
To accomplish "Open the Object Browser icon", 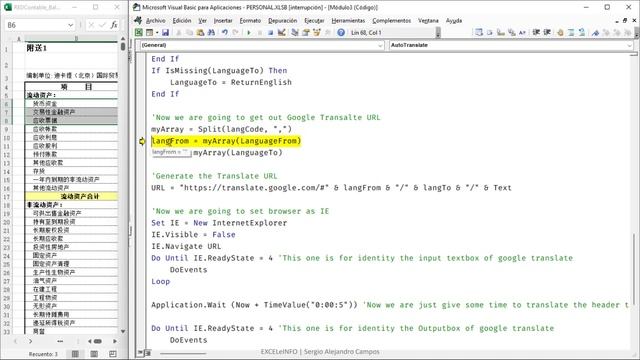I will (317, 32).
